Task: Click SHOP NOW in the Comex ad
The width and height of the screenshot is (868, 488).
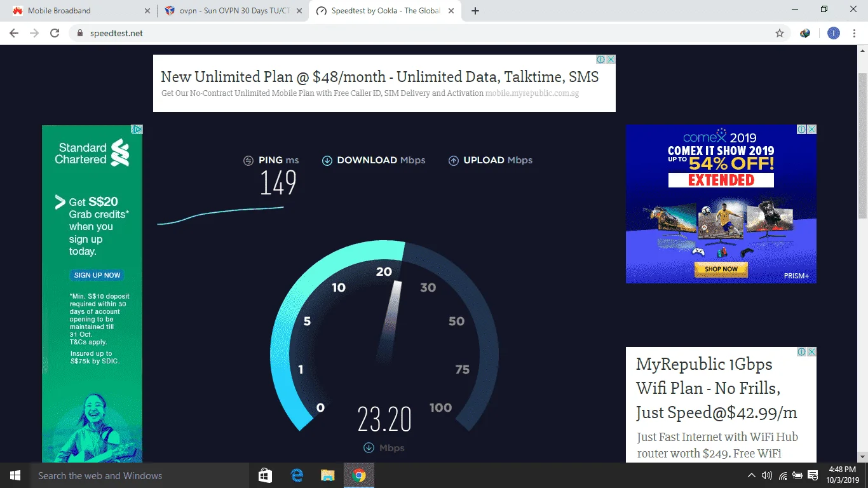Action: pyautogui.click(x=721, y=269)
